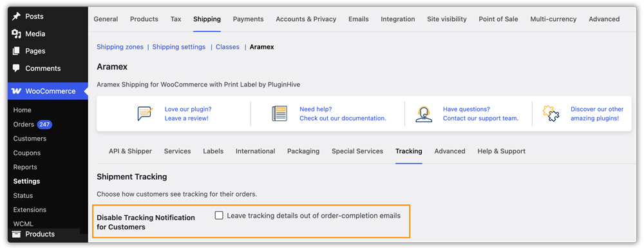Select the Aramex Tracking tab
The width and height of the screenshot is (644, 248).
coord(409,151)
